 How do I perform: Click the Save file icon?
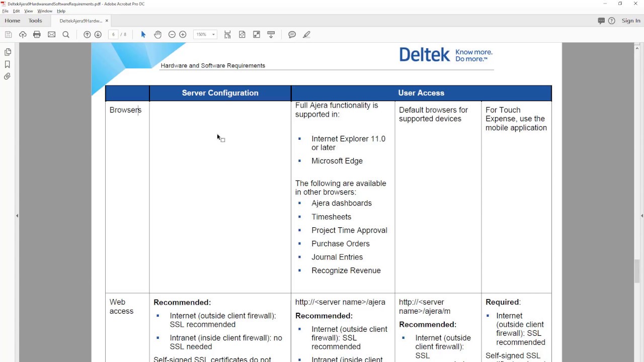point(8,35)
